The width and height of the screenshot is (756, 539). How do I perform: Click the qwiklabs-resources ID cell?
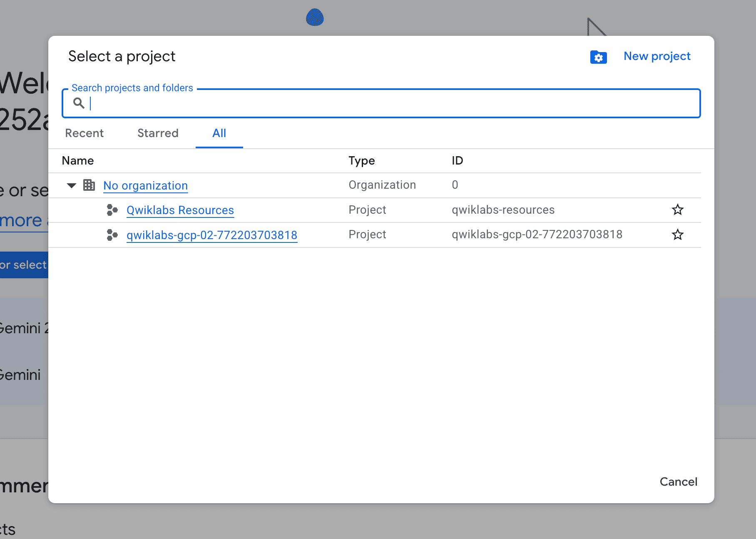click(x=503, y=210)
